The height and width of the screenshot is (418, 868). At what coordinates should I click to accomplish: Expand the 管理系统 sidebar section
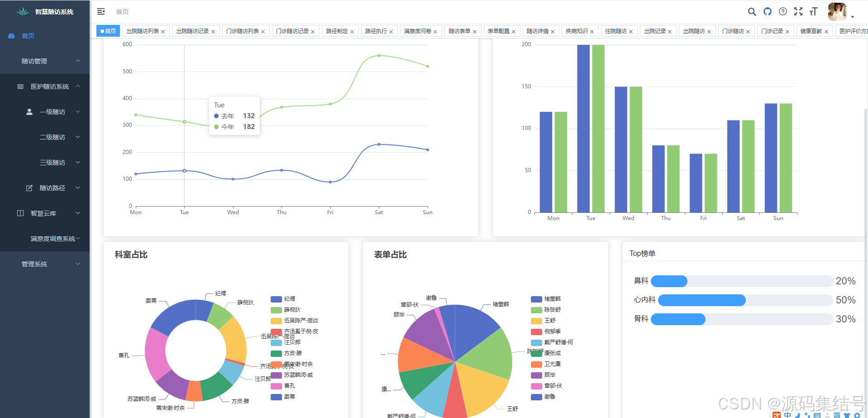[x=34, y=264]
